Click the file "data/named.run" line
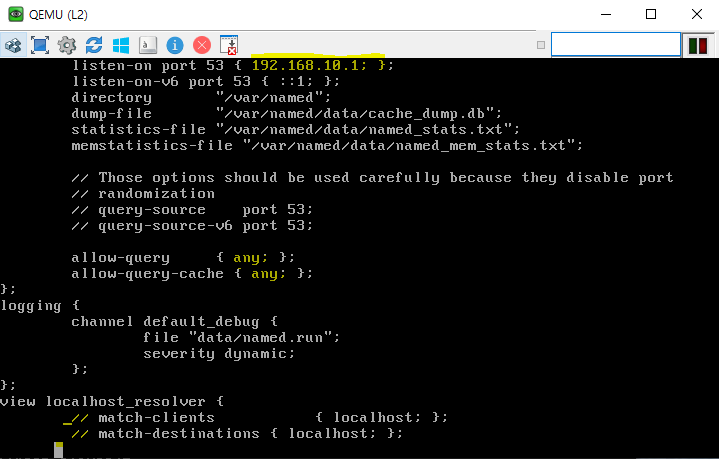 point(241,337)
